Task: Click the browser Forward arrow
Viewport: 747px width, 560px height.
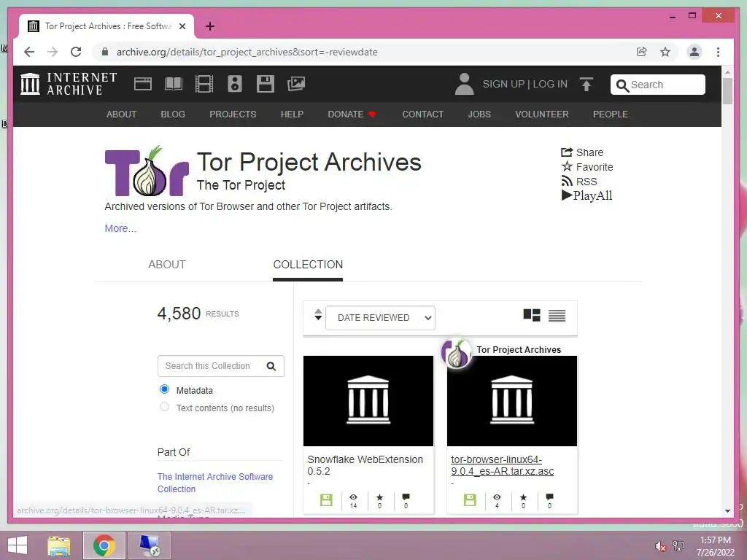Action: coord(53,52)
